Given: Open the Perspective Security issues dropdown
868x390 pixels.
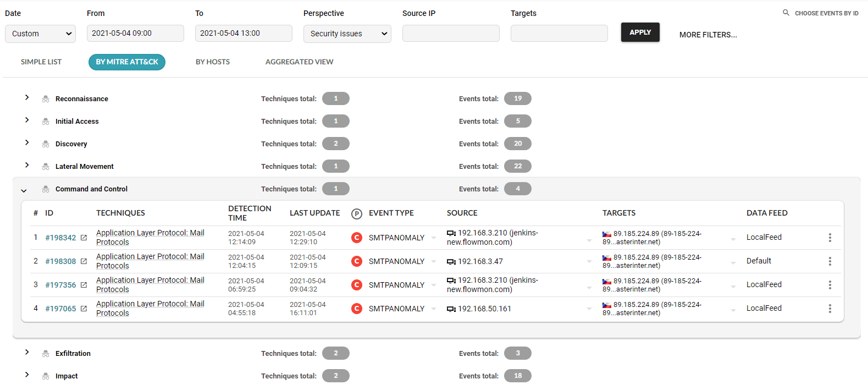Looking at the screenshot, I should (x=347, y=34).
